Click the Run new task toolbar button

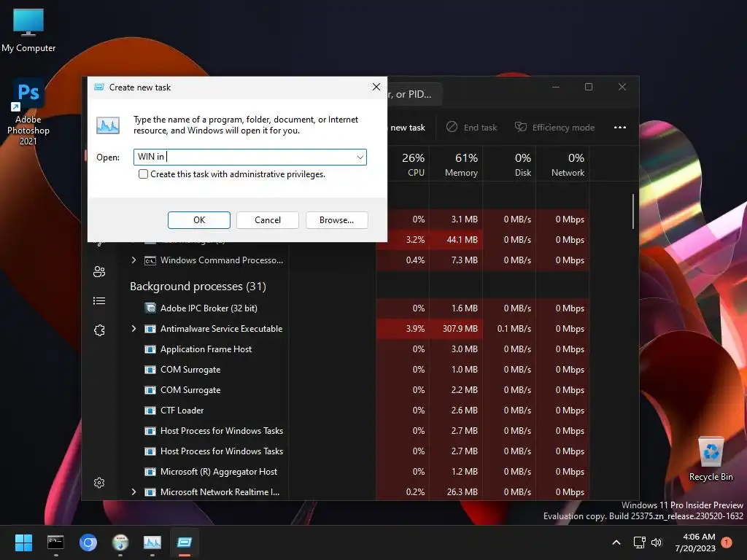click(408, 128)
